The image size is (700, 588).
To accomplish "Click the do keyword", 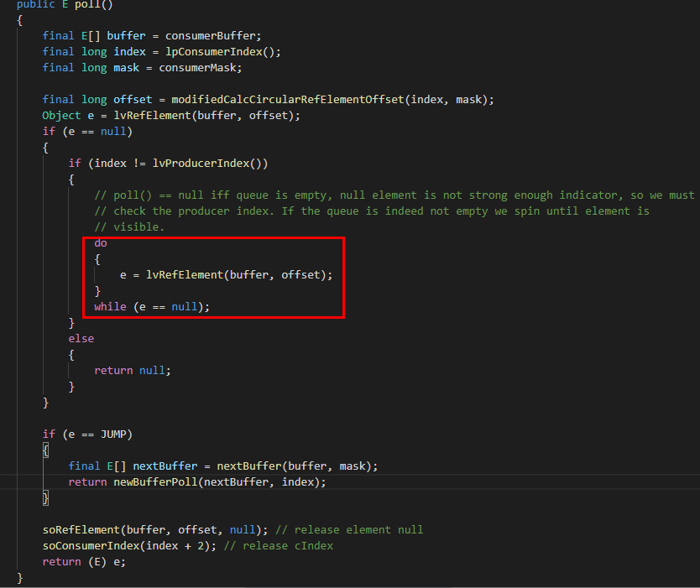I will point(101,243).
